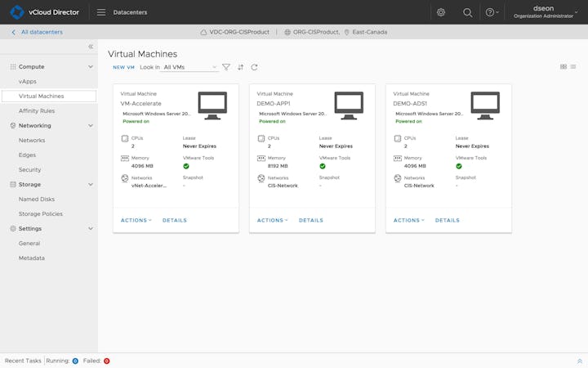The height and width of the screenshot is (368, 588).
Task: Go to Affinity Rules in sidebar
Action: (37, 110)
